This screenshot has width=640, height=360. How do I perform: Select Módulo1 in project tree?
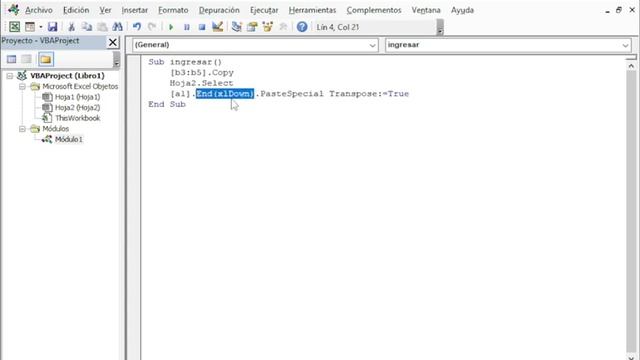click(69, 140)
